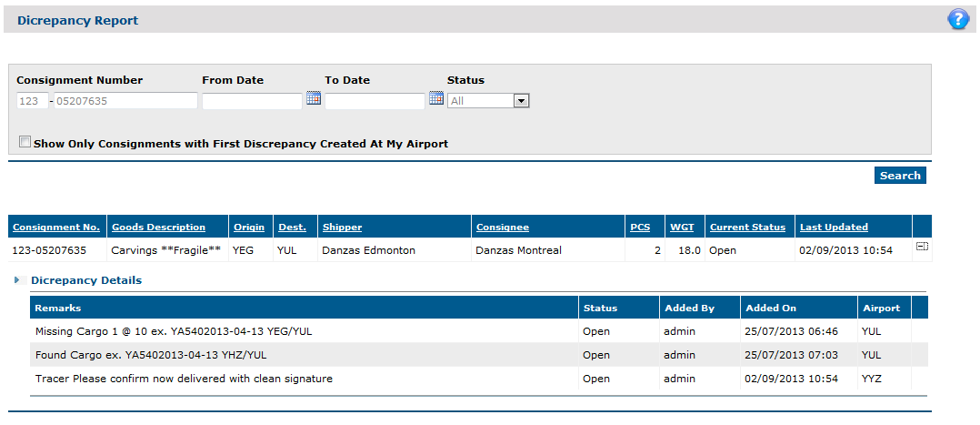Sort by Consignee column header

(503, 228)
